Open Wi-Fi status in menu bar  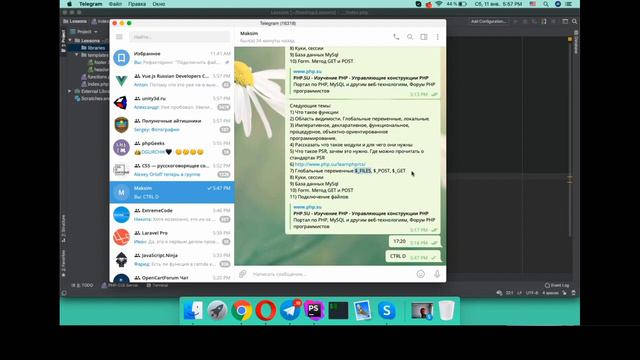(x=439, y=4)
